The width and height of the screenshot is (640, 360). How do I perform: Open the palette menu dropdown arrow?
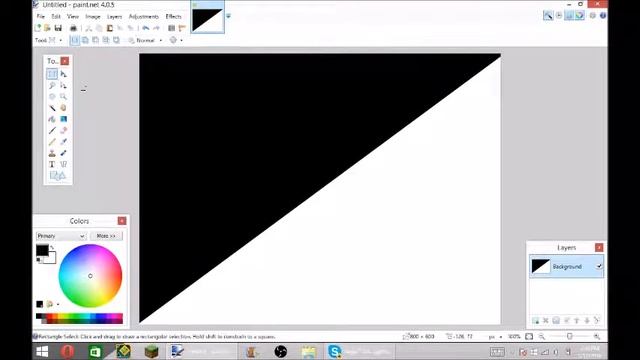pos(58,304)
